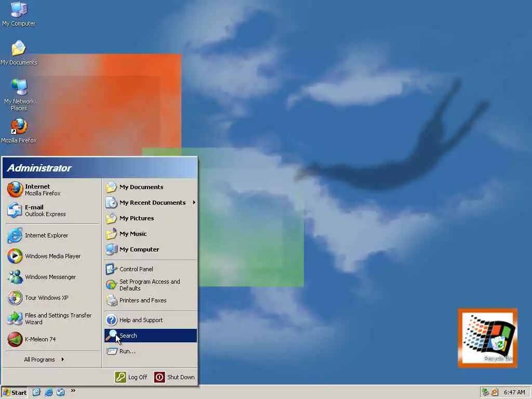The image size is (532, 399).
Task: Expand hidden Quick Launch items chevron
Action: tap(73, 391)
